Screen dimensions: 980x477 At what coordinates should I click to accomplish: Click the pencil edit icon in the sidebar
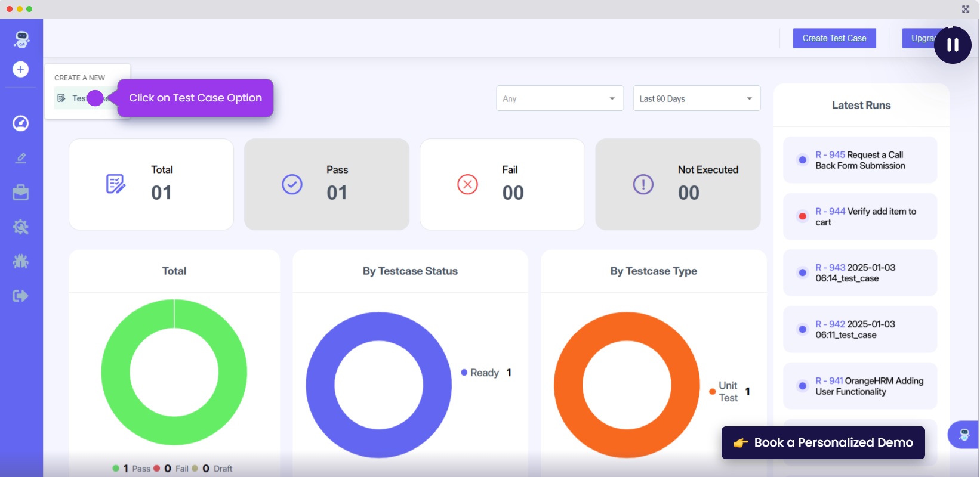(21, 158)
